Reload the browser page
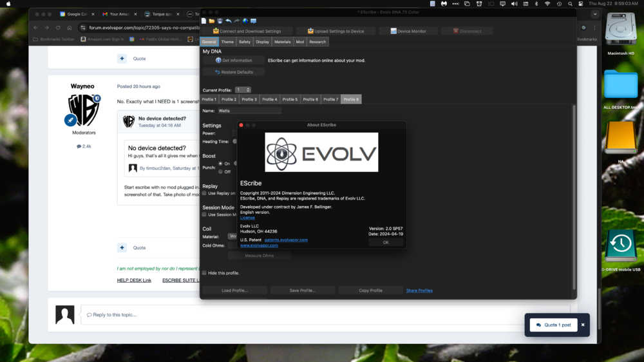The image size is (644, 362). [58, 28]
